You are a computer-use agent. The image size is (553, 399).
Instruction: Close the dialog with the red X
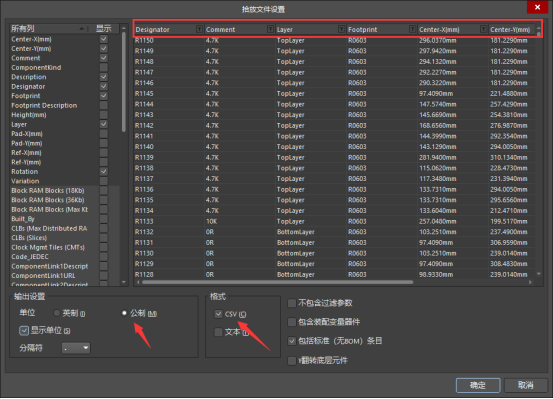(x=537, y=7)
